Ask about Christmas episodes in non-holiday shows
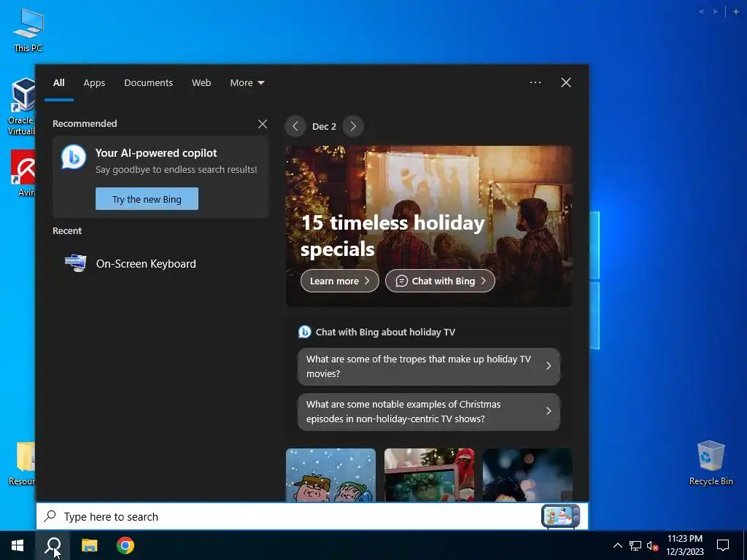Viewport: 747px width, 560px height. (429, 411)
